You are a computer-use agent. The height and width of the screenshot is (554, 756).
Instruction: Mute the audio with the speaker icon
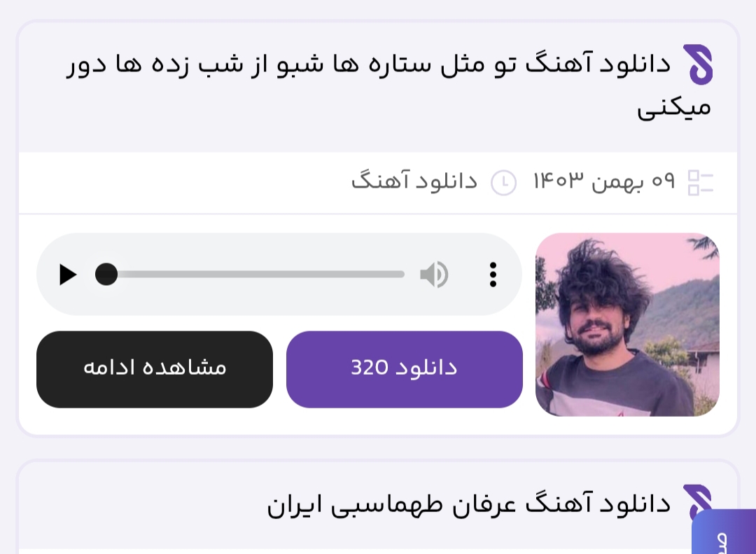[434, 275]
